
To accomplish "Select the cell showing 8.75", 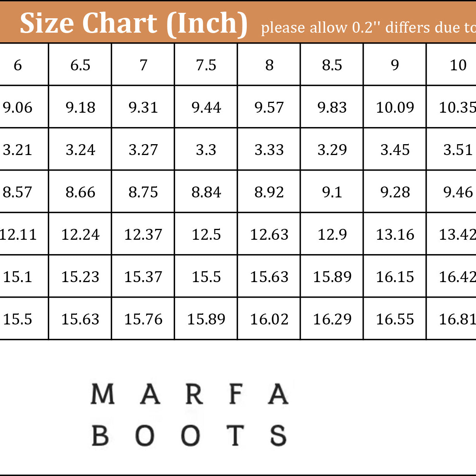I will (143, 192).
